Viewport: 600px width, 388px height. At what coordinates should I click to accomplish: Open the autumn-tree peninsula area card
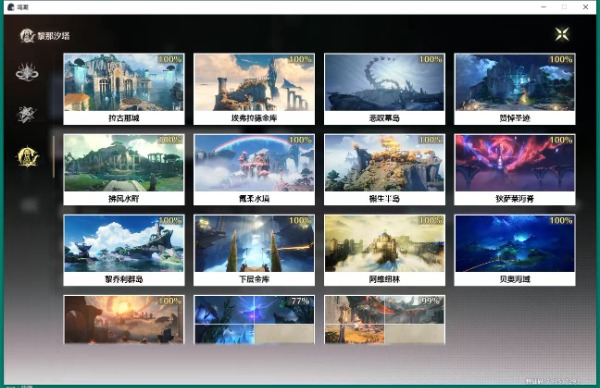coord(385,170)
